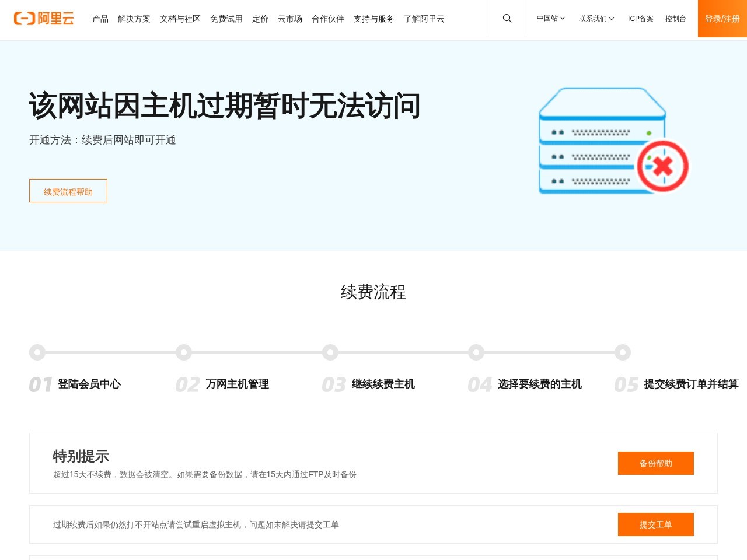Open the 解决方案 menu
The width and height of the screenshot is (747, 560).
tap(134, 19)
